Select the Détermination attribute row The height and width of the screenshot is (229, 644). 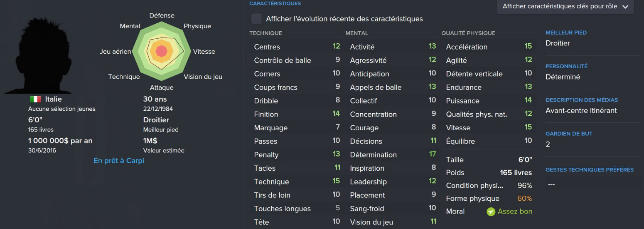point(393,154)
